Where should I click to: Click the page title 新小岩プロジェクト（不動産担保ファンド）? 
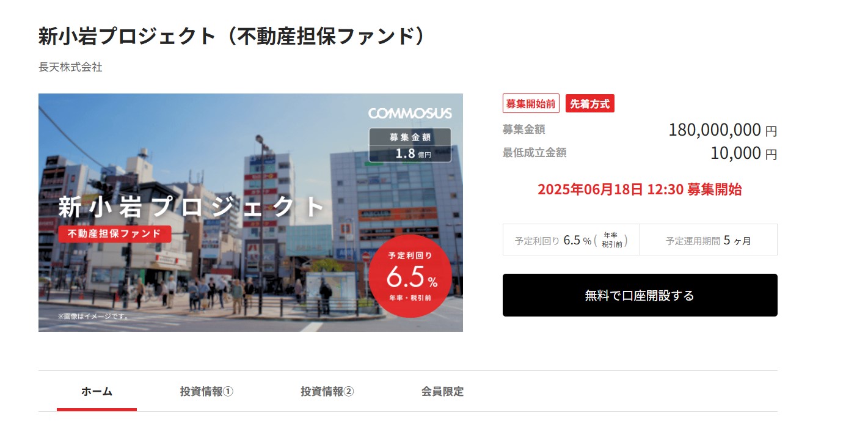(232, 36)
